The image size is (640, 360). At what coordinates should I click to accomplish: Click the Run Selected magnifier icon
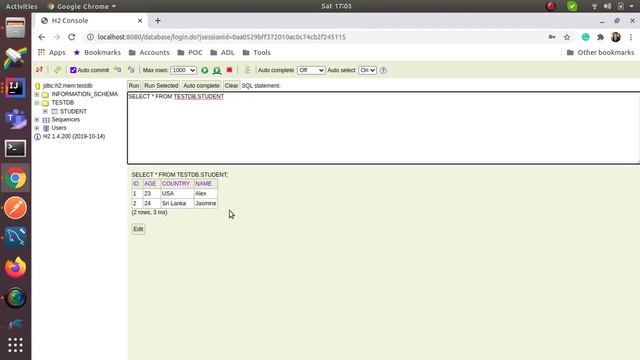[x=217, y=70]
